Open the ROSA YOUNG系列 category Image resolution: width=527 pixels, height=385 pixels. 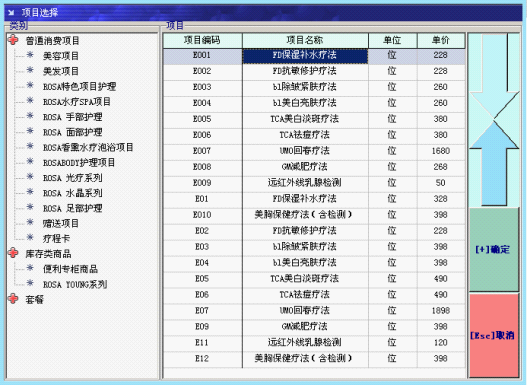click(75, 285)
